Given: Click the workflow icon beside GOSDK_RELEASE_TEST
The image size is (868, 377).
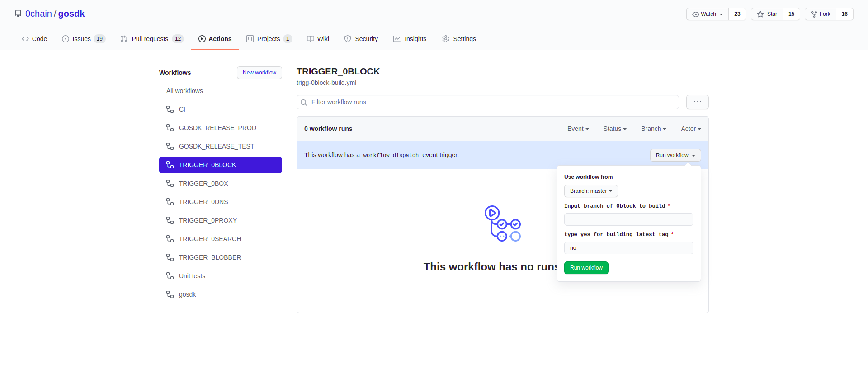Looking at the screenshot, I should tap(170, 146).
